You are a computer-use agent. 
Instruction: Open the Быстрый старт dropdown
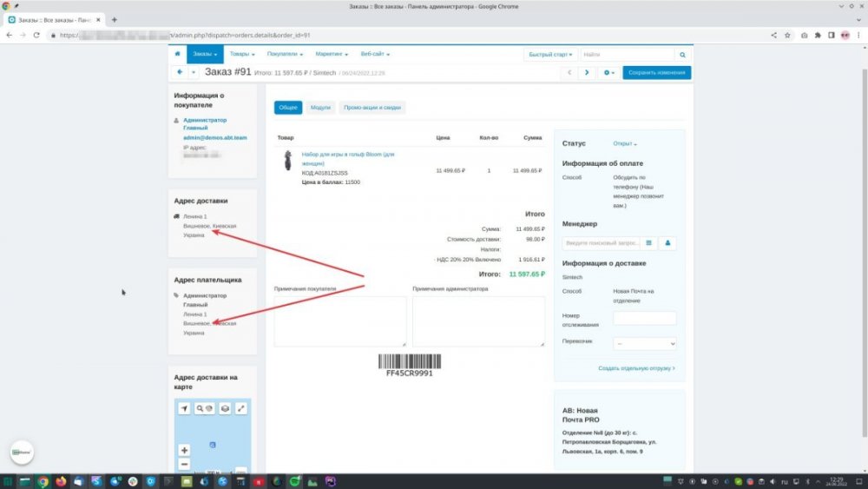pos(549,55)
